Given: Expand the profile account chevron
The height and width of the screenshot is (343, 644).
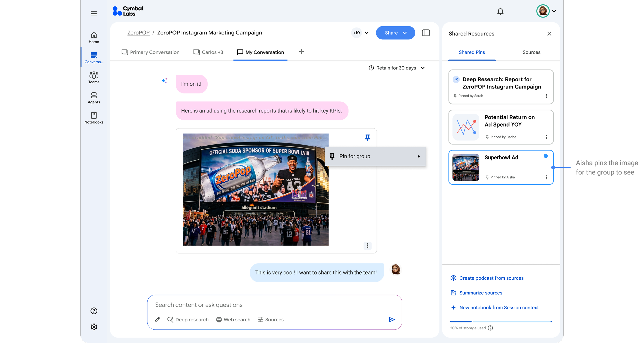Looking at the screenshot, I should tap(554, 11).
